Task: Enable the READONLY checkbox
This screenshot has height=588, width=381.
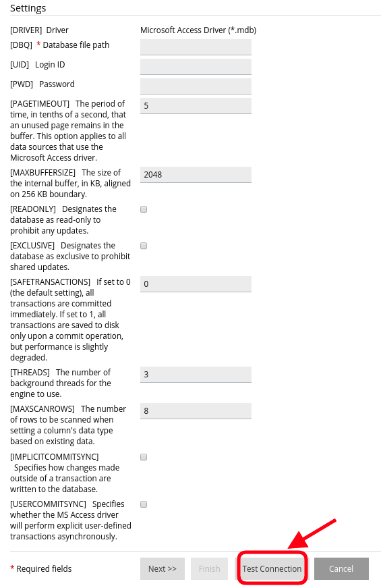Action: point(144,209)
